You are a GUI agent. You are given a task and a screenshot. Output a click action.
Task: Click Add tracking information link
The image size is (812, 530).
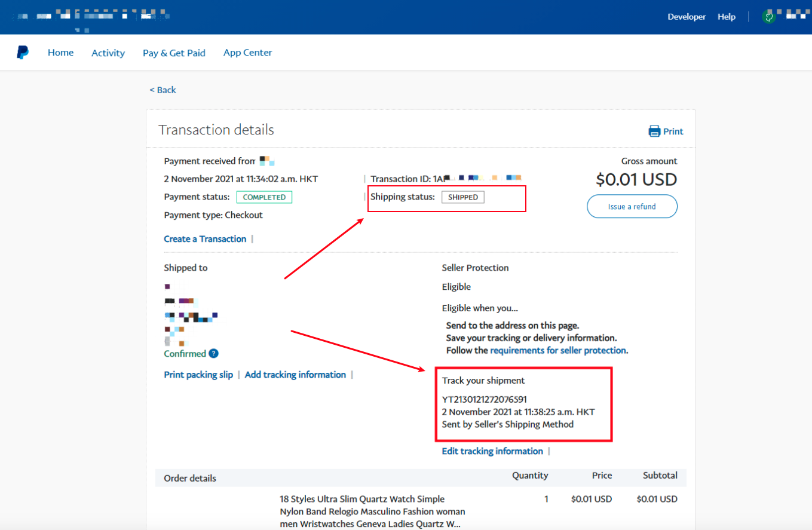coord(295,375)
